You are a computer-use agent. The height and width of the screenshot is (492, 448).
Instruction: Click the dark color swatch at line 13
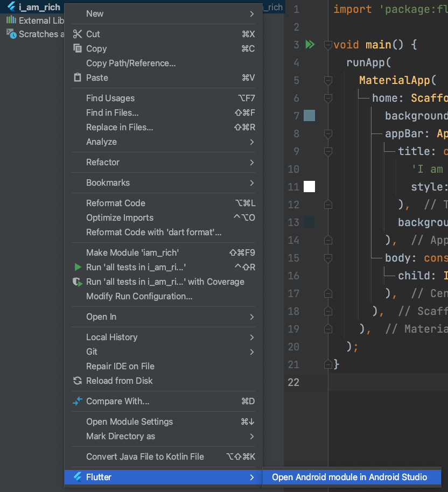coord(309,222)
